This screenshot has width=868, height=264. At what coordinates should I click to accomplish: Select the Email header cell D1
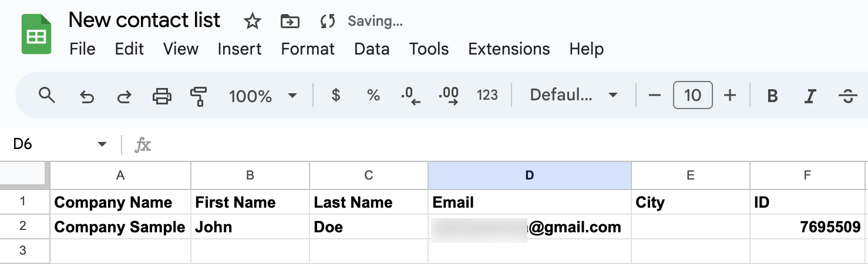(x=529, y=203)
